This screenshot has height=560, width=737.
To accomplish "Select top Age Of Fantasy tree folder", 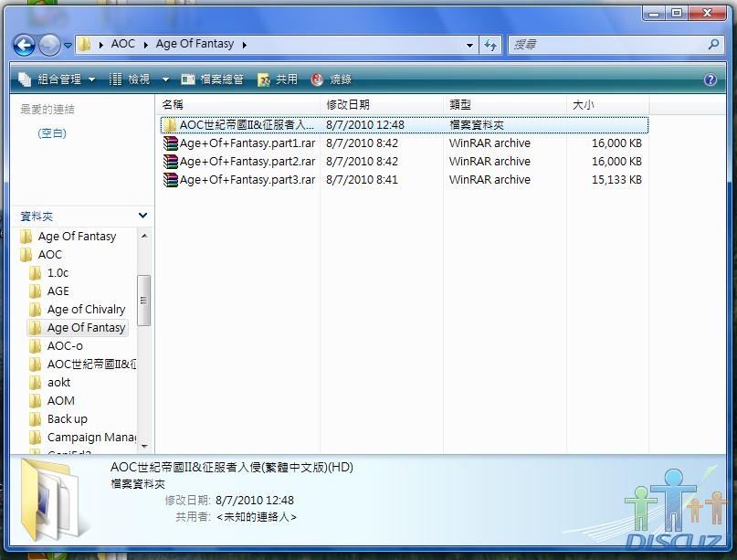I will tap(68, 236).
